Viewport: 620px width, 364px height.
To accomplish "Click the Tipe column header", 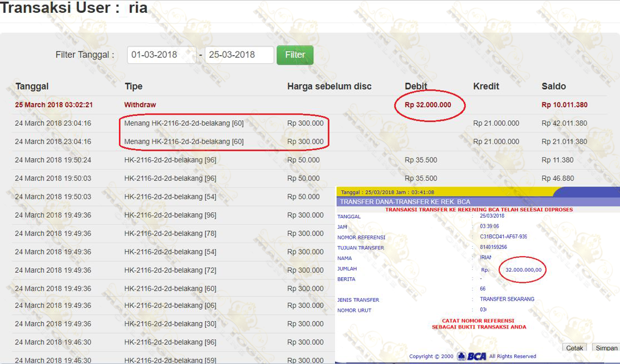I will 134,86.
